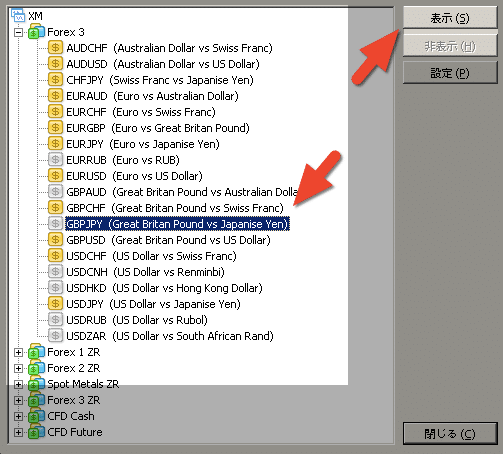Click the CFD Future folder icon

tap(36, 432)
